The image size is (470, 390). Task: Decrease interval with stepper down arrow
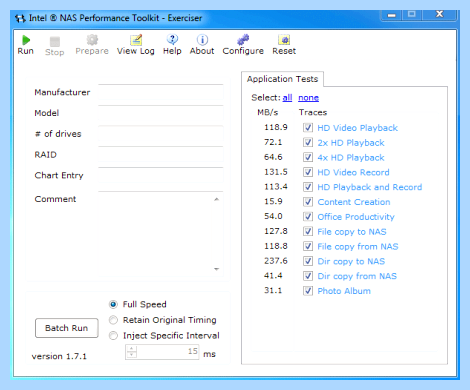[132, 355]
